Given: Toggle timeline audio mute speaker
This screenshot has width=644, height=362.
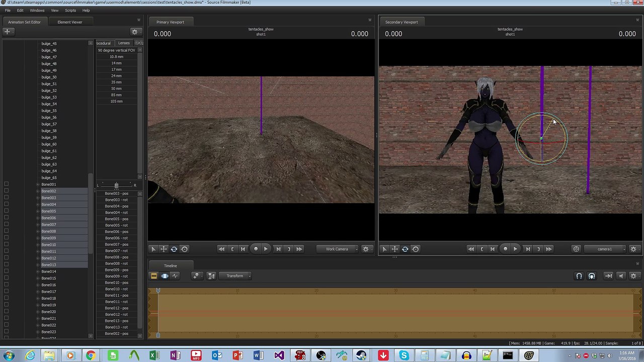Looking at the screenshot, I should pos(621,276).
